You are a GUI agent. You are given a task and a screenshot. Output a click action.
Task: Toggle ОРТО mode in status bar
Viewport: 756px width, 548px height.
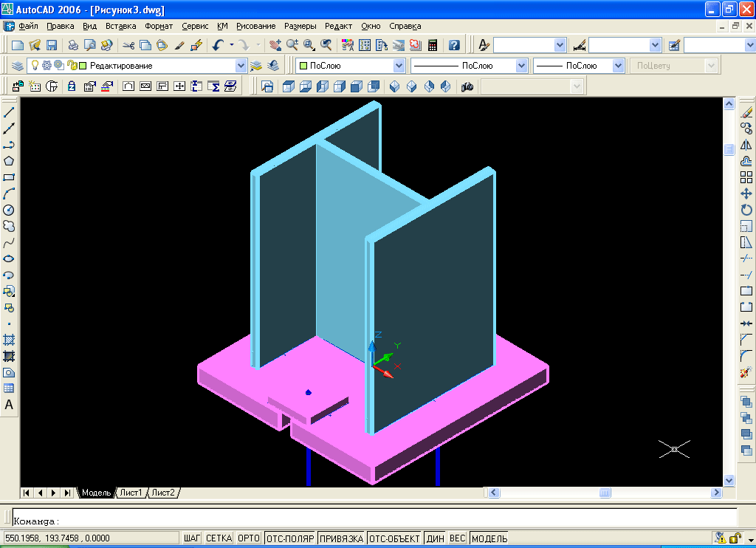249,538
